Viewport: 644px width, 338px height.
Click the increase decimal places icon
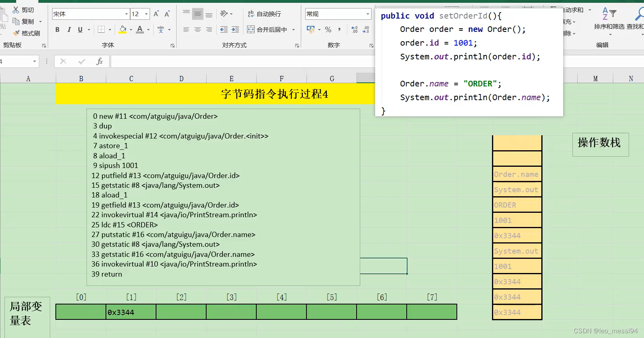pyautogui.click(x=355, y=29)
